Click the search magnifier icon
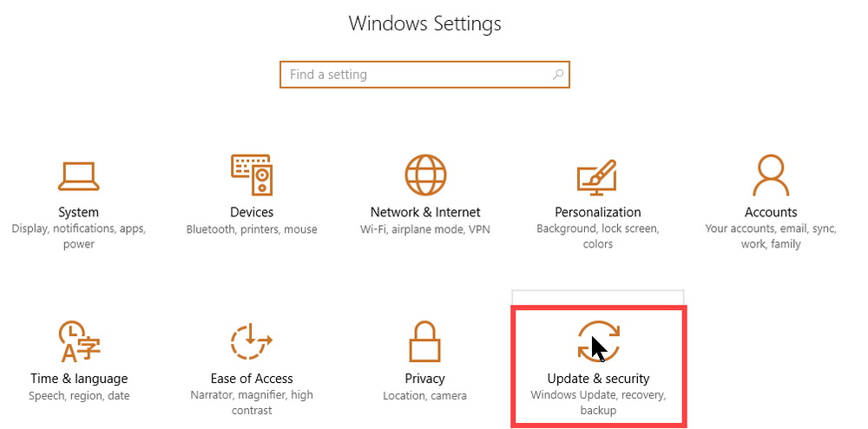The image size is (868, 429). pyautogui.click(x=558, y=74)
